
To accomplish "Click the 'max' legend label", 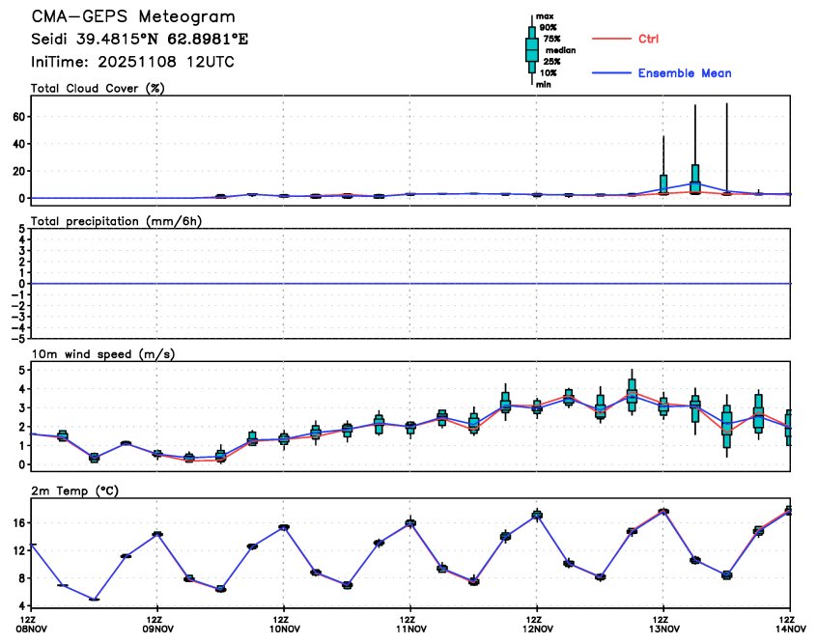I will [545, 16].
